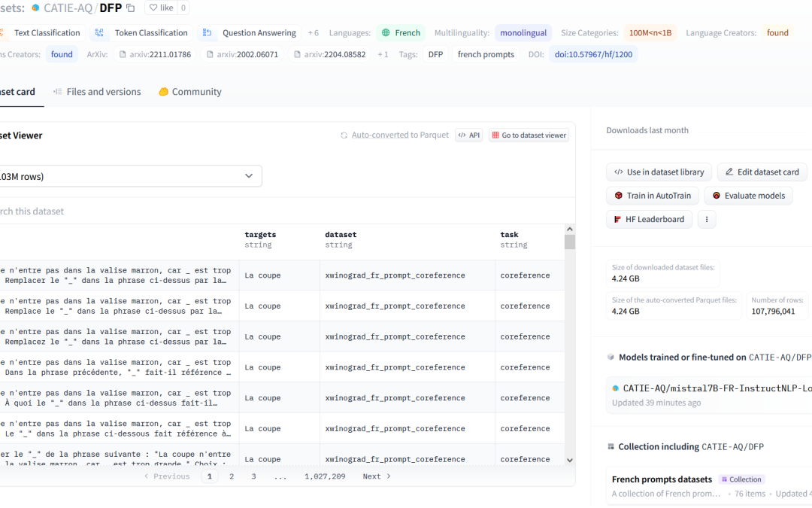Click Go to dataset viewer button
Image resolution: width=812 pixels, height=508 pixels.
pyautogui.click(x=529, y=135)
